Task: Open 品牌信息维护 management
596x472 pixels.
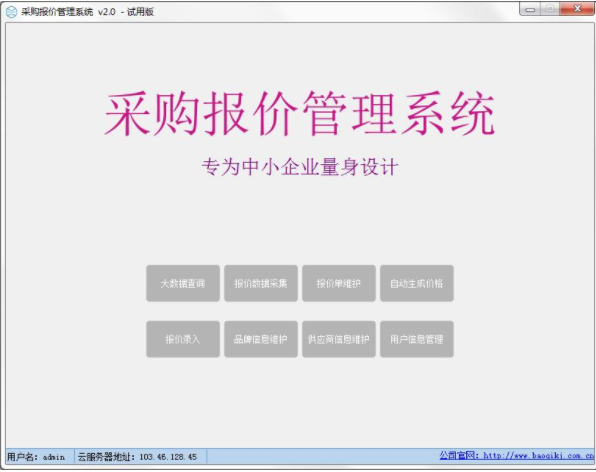Action: click(x=261, y=339)
